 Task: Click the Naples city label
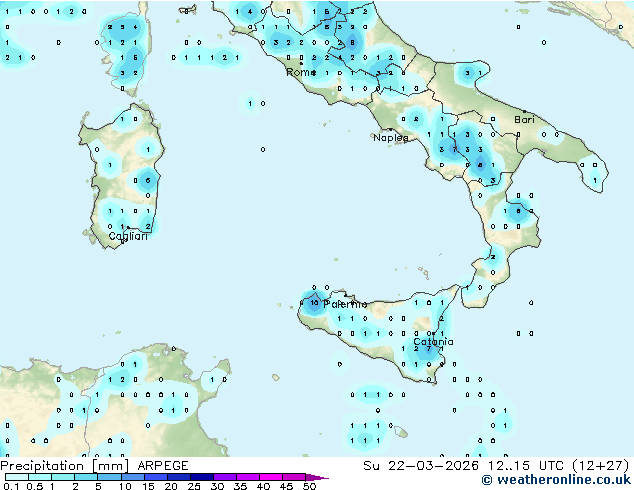click(391, 138)
